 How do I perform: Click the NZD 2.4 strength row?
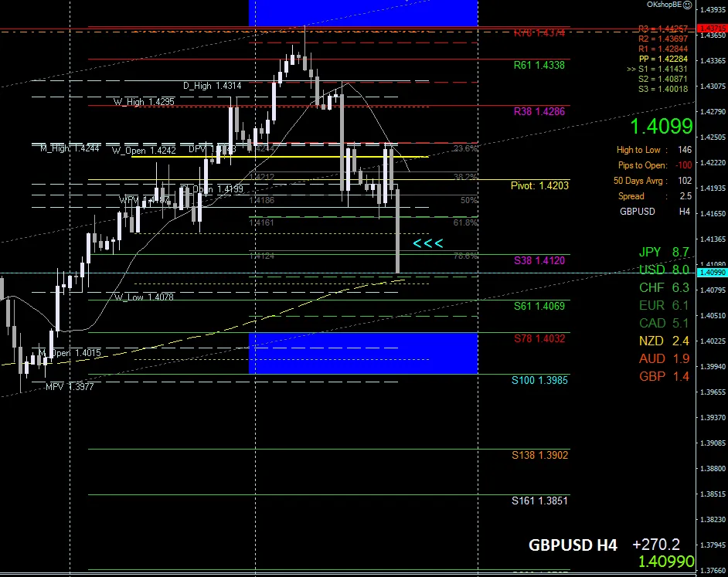[x=664, y=341]
